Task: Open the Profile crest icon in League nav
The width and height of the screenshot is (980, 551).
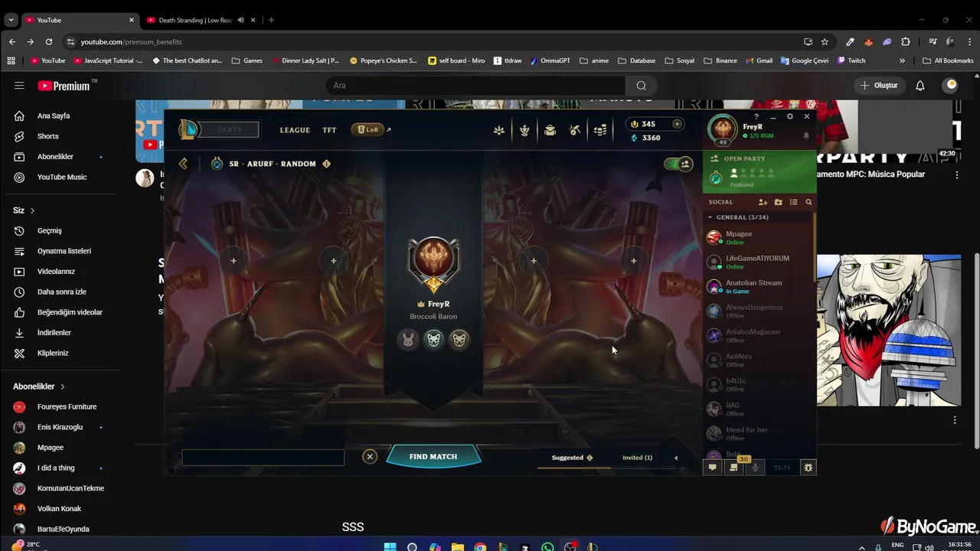Action: coord(524,130)
